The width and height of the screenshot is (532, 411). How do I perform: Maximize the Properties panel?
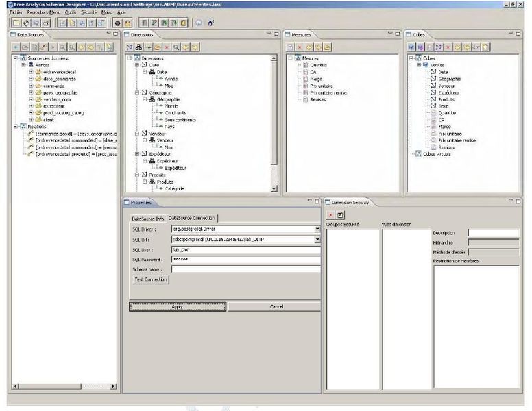317,202
